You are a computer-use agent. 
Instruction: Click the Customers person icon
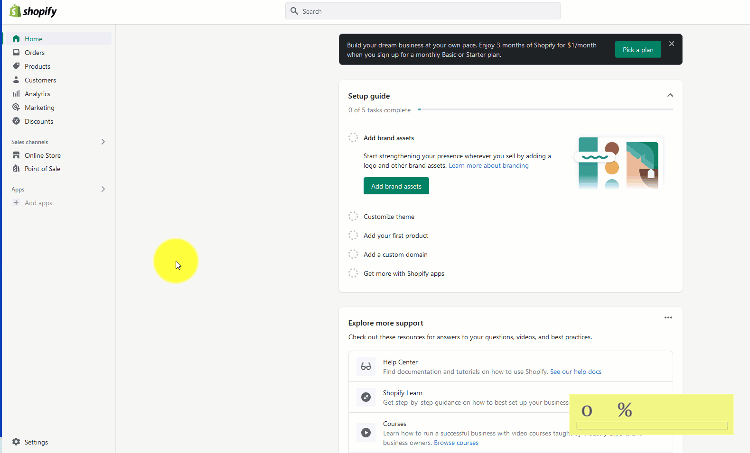point(16,80)
